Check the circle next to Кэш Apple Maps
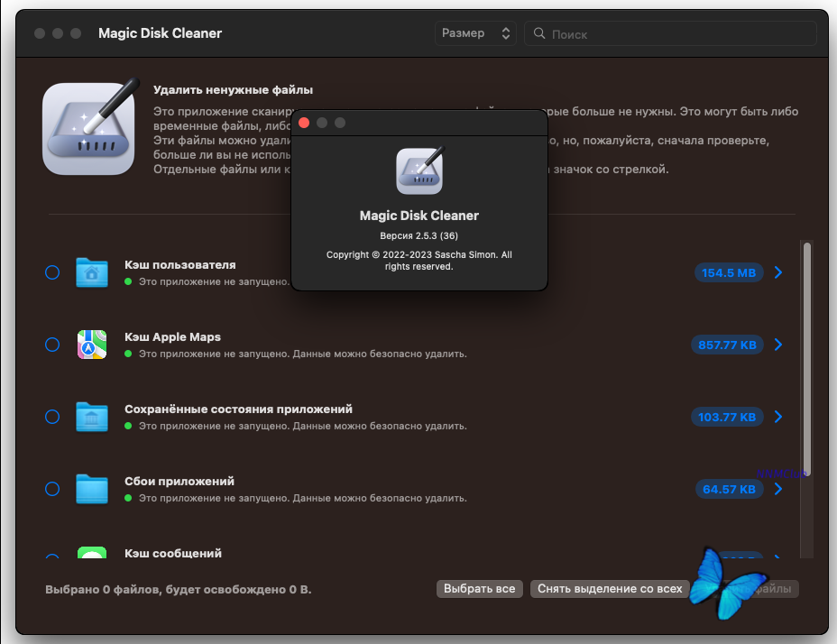 point(51,345)
